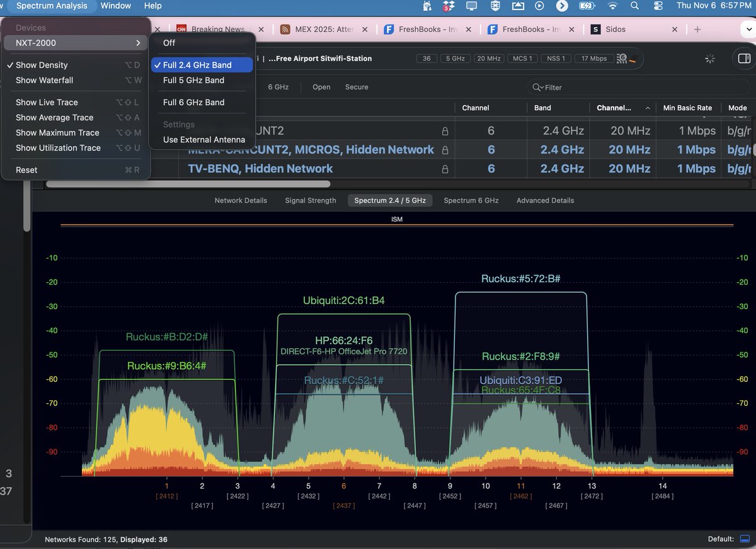Viewport: 756px width, 549px height.
Task: Filter to Secure networks
Action: (357, 87)
